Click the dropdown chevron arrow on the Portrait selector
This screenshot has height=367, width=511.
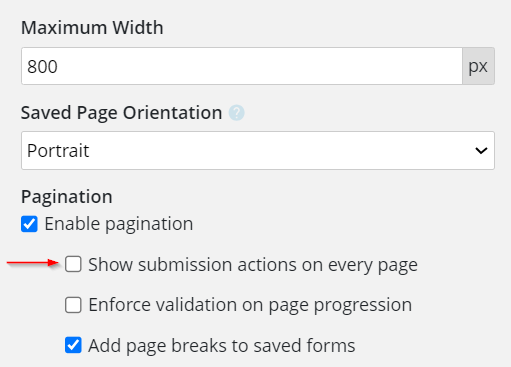tap(481, 151)
